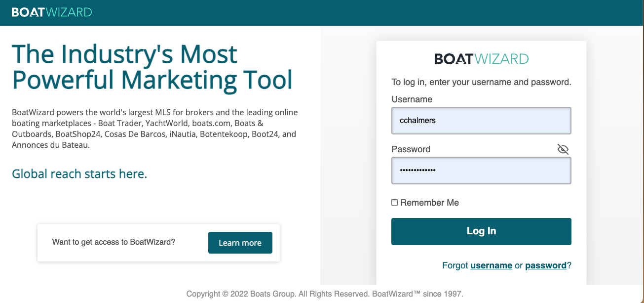644x303 pixels.
Task: Toggle password visibility eye icon
Action: pyautogui.click(x=563, y=149)
